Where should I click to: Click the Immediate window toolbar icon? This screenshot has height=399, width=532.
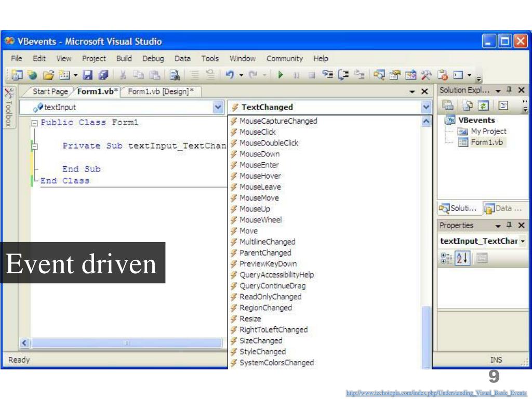click(x=458, y=75)
